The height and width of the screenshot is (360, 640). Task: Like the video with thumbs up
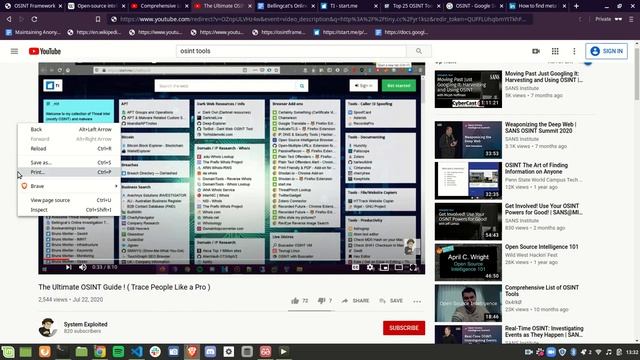(x=300, y=301)
